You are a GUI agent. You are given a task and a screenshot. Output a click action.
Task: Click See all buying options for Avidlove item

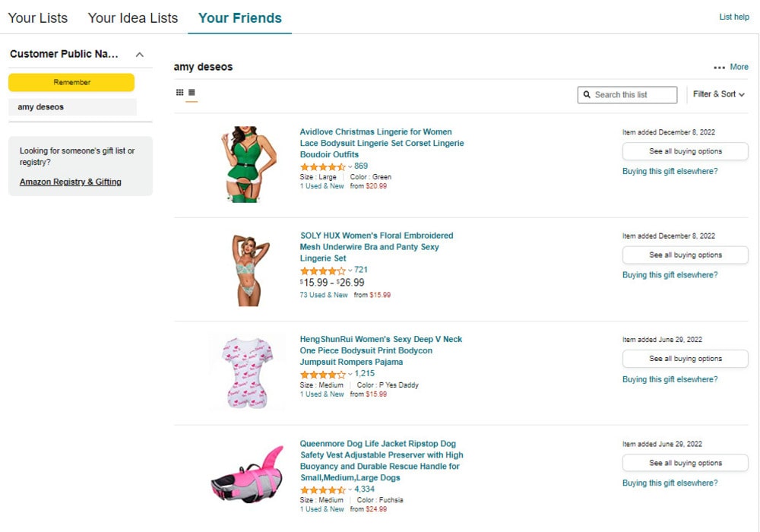(x=685, y=151)
